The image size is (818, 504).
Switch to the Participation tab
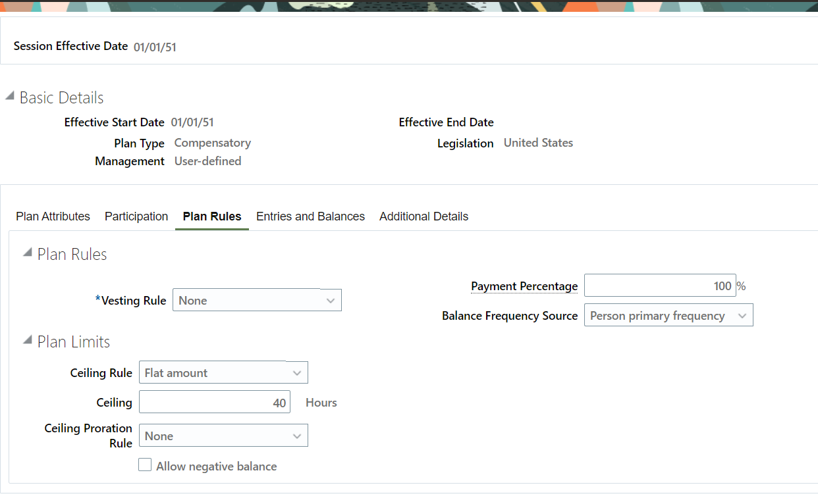tap(136, 216)
